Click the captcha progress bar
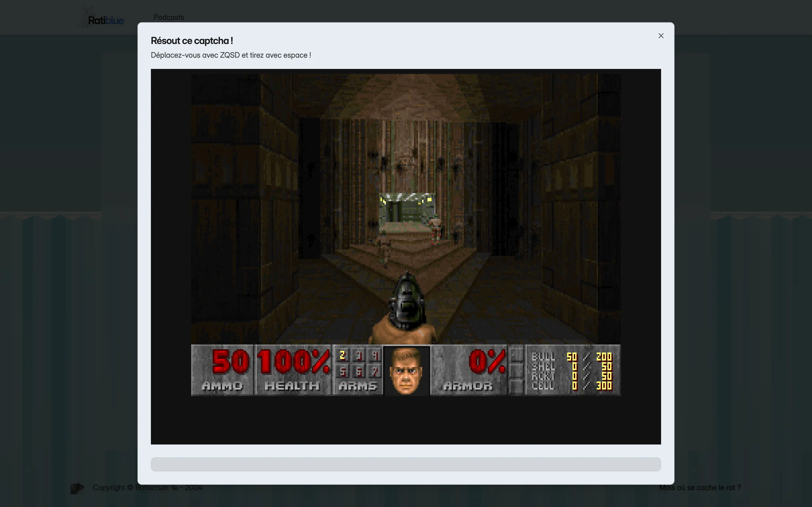Image resolution: width=812 pixels, height=507 pixels. (x=406, y=464)
